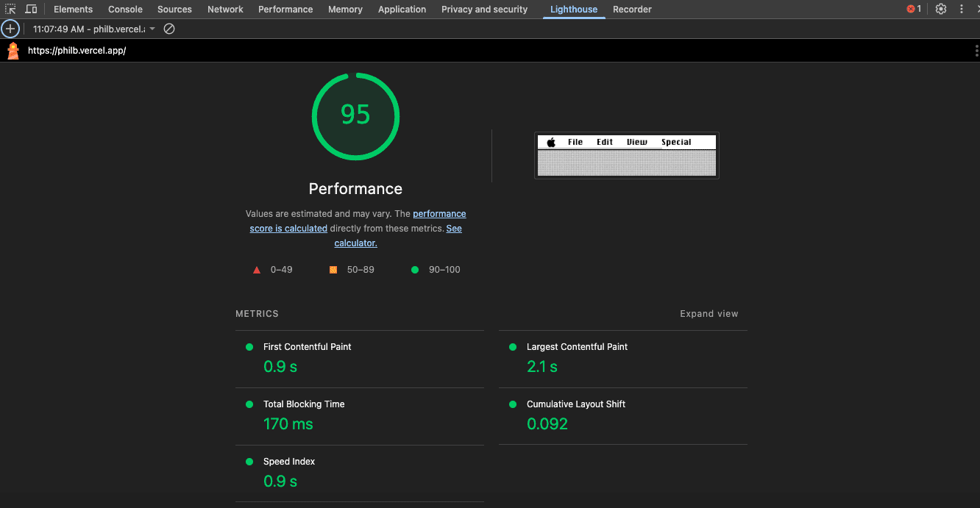Click the 0–49 red triangle legend item
The width and height of the screenshot is (980, 508).
[272, 270]
